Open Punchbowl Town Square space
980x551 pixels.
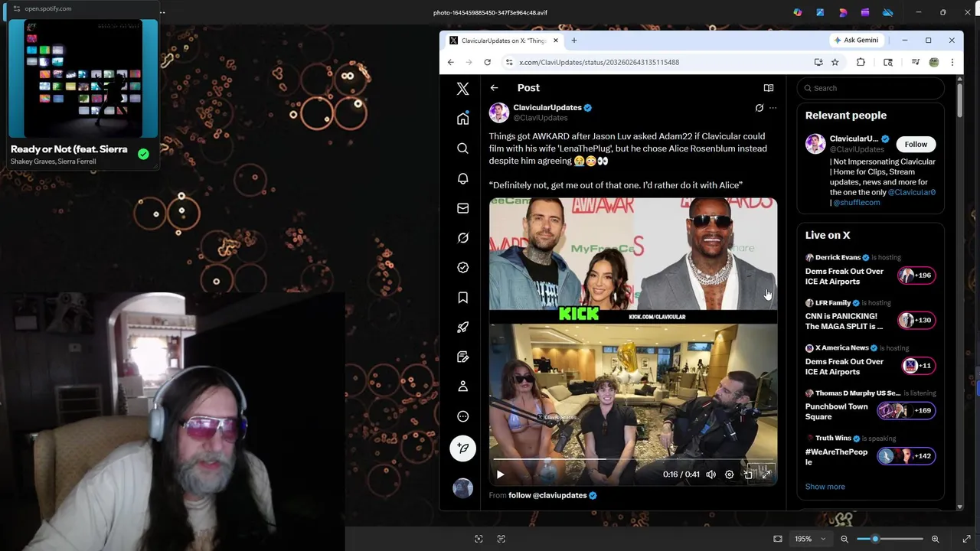click(x=870, y=406)
